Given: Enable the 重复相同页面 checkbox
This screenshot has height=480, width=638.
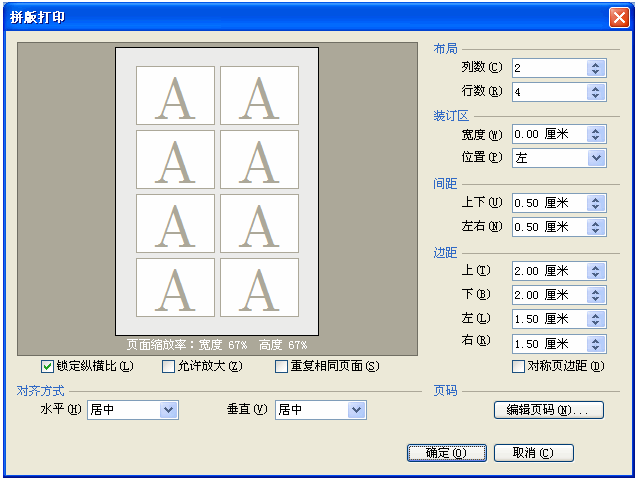Looking at the screenshot, I should point(282,366).
